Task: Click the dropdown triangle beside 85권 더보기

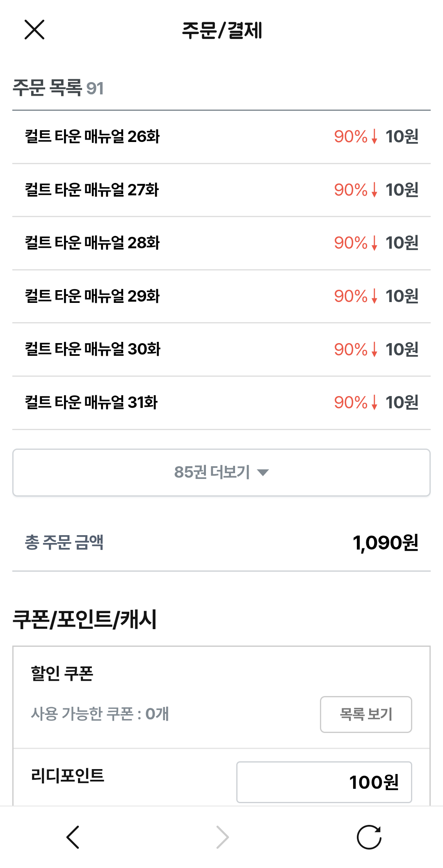Action: coord(263,473)
